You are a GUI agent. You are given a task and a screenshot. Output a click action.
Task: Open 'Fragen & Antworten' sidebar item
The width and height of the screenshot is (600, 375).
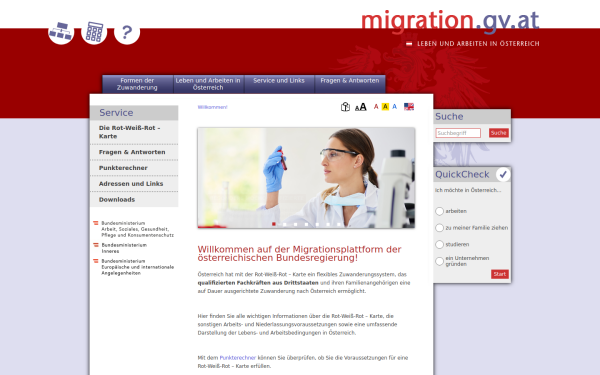point(134,152)
